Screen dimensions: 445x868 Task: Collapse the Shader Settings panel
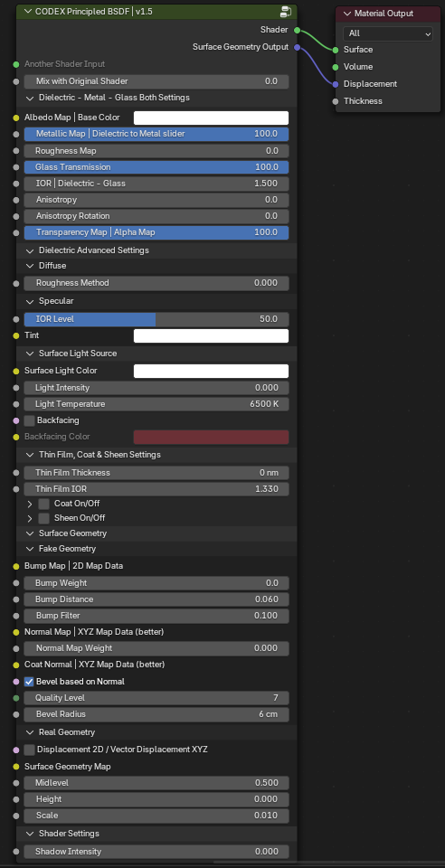pos(29,835)
